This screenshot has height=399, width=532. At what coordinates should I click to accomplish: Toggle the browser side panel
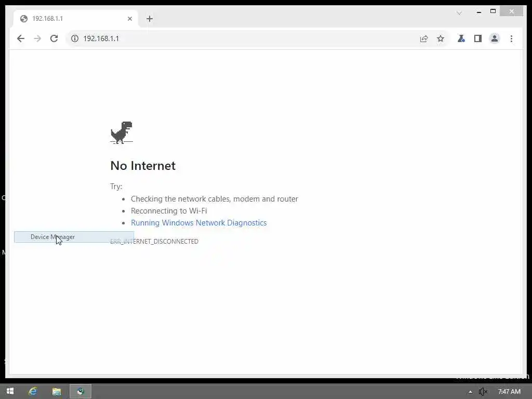[478, 38]
